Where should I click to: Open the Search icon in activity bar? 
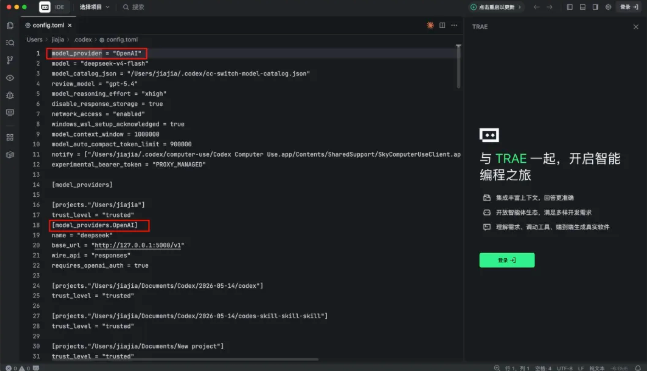tap(10, 43)
